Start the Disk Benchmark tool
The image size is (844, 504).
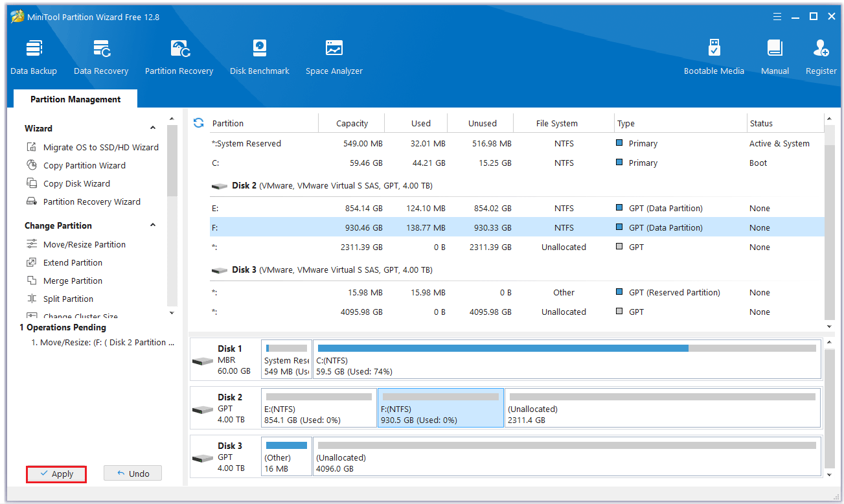(259, 57)
